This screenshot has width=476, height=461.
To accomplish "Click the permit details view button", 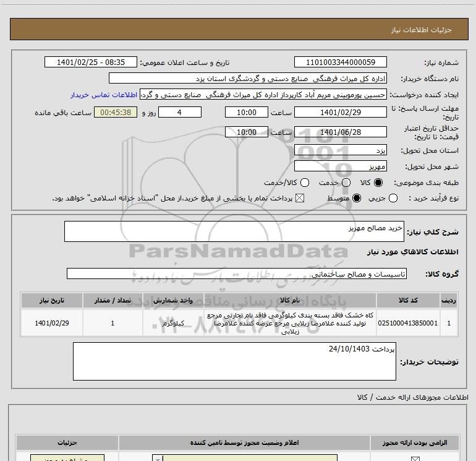I will [x=67, y=459].
